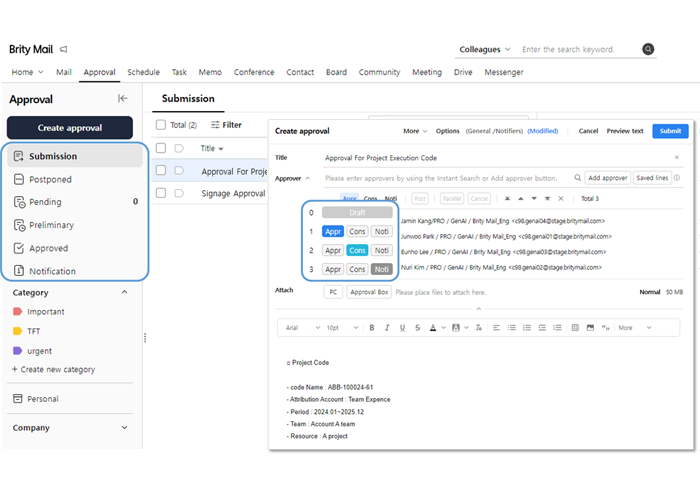Viewport: 700px width, 500px height.
Task: Click the Add approver button
Action: point(607,177)
